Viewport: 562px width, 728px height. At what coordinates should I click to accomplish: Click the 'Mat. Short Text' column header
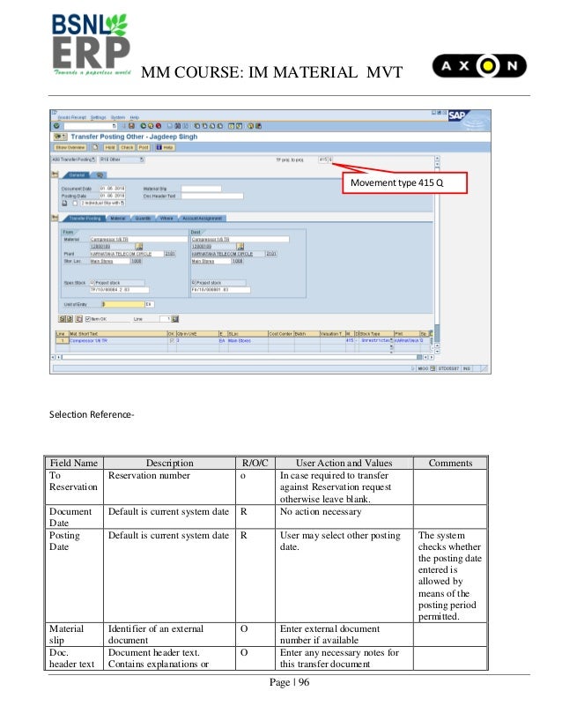118,333
